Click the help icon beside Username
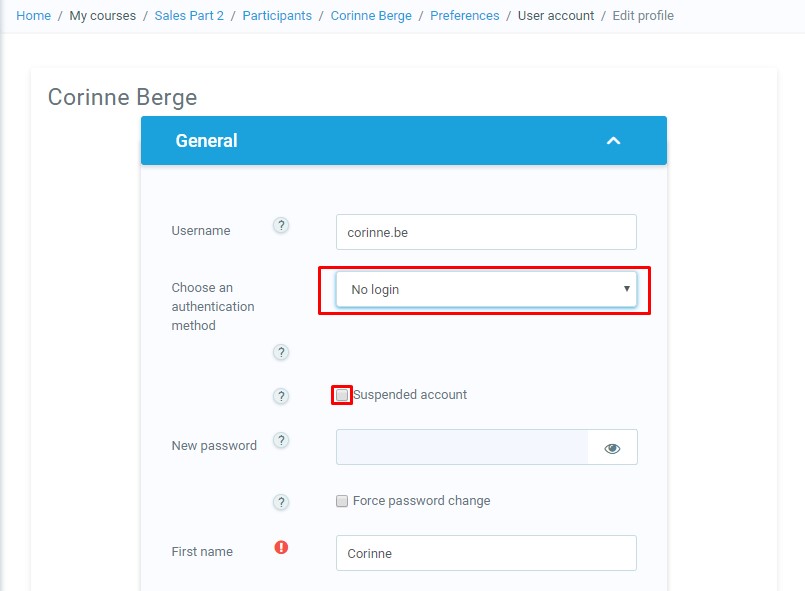Screen dimensions: 805x591 (x=281, y=226)
